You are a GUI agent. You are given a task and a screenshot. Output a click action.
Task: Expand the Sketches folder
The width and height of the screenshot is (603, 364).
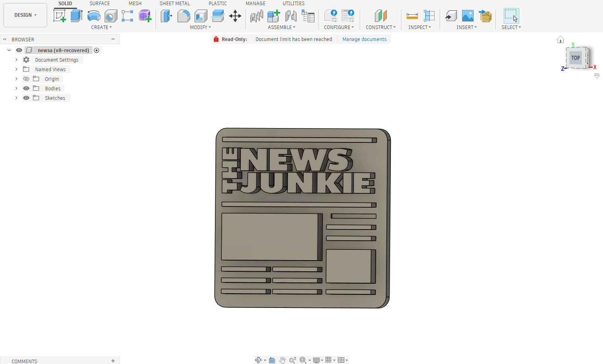(16, 98)
